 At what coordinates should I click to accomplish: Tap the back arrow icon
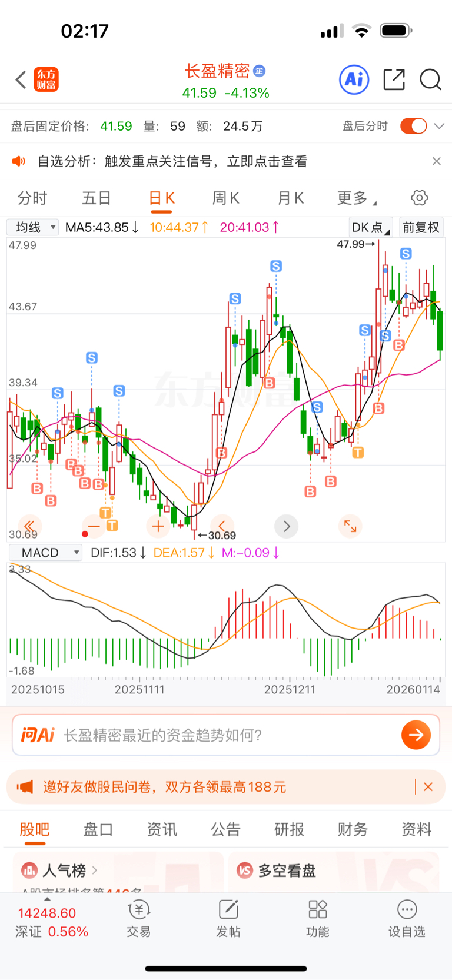pos(21,79)
